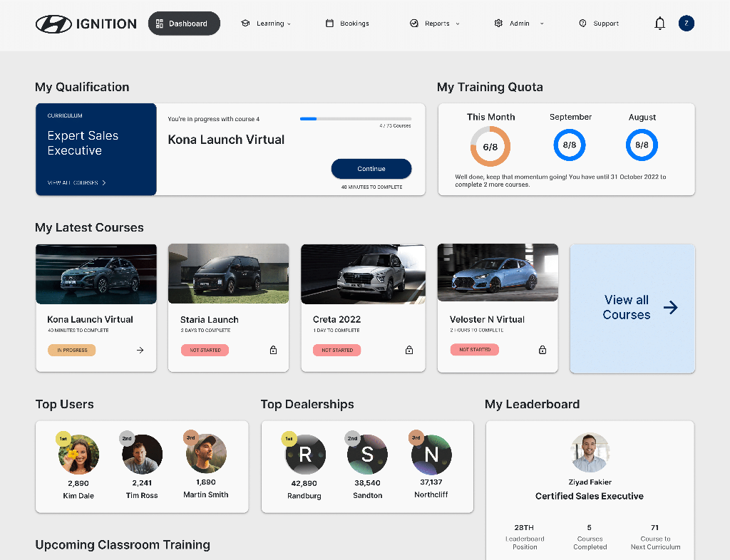The image size is (730, 560).
Task: Open the Z user avatar menu
Action: click(686, 24)
